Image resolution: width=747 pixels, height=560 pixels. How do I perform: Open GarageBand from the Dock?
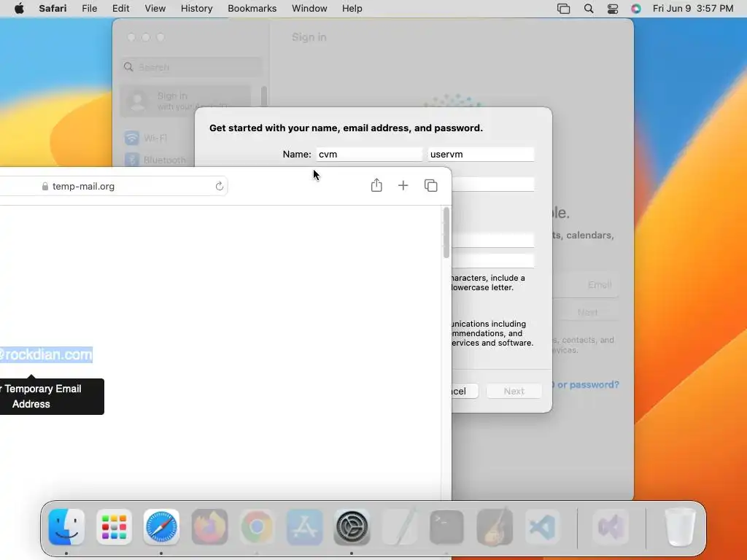495,526
